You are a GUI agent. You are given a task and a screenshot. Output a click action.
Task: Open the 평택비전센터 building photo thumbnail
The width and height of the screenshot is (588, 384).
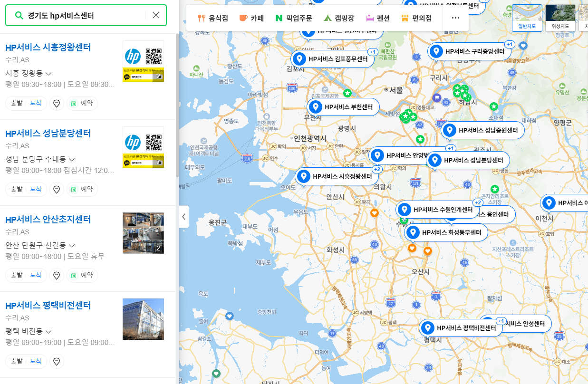pos(143,319)
